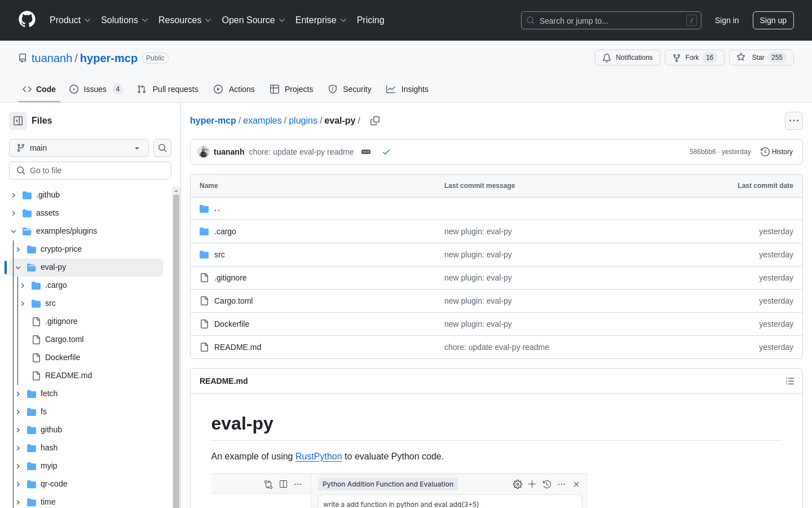The image size is (812, 508).
Task: Collapse the eval-py folder in tree
Action: [18, 267]
